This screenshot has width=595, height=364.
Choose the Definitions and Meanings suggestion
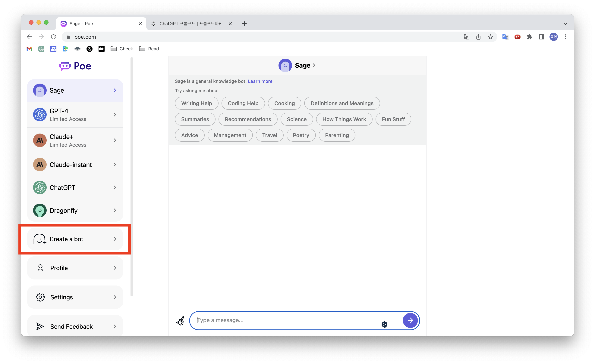[342, 103]
